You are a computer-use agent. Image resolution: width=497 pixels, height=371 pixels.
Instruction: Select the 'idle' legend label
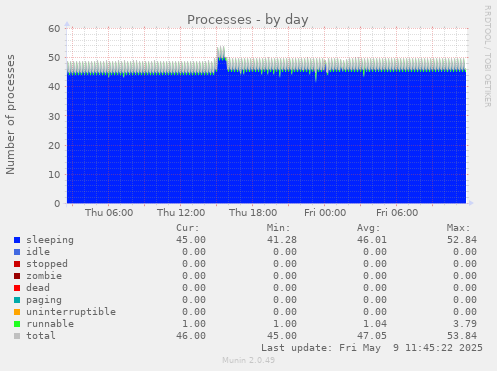pos(38,252)
